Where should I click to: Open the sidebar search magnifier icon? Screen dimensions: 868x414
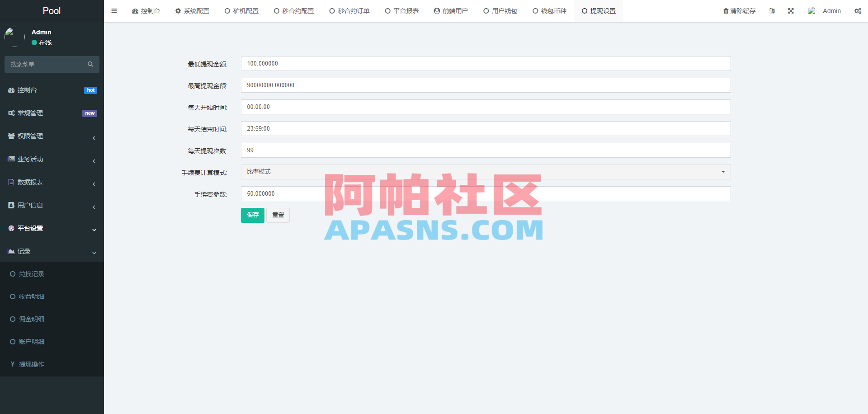[x=90, y=64]
